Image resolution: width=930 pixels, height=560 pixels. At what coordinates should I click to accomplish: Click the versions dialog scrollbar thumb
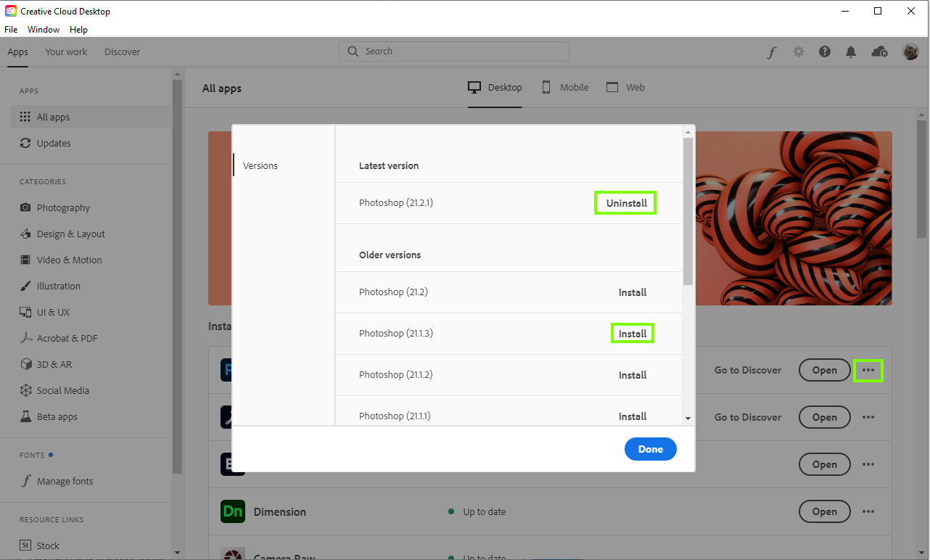click(x=688, y=211)
